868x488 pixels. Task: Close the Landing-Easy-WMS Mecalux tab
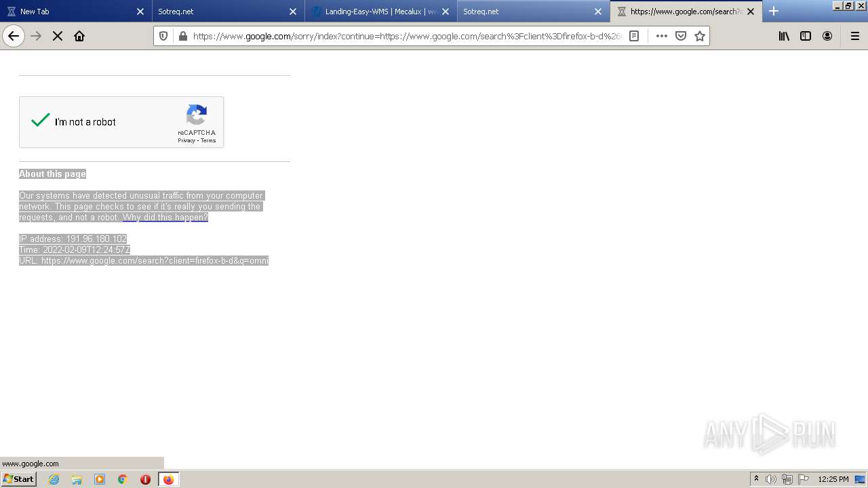click(x=446, y=12)
